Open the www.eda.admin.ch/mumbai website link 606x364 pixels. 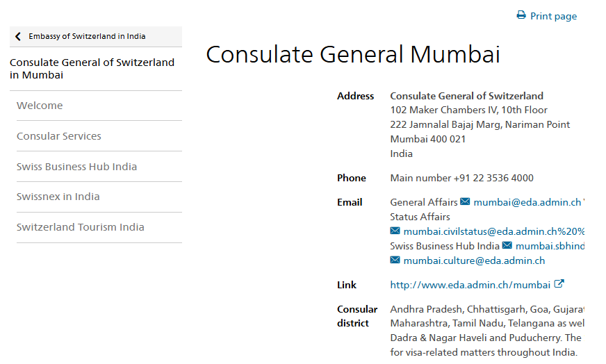pyautogui.click(x=470, y=285)
